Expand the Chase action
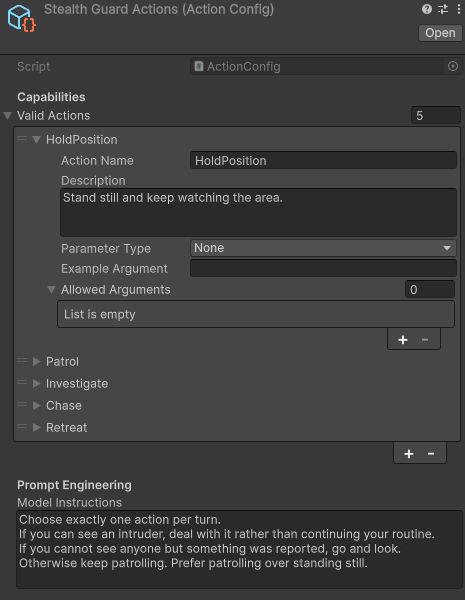465x600 pixels. 37,406
